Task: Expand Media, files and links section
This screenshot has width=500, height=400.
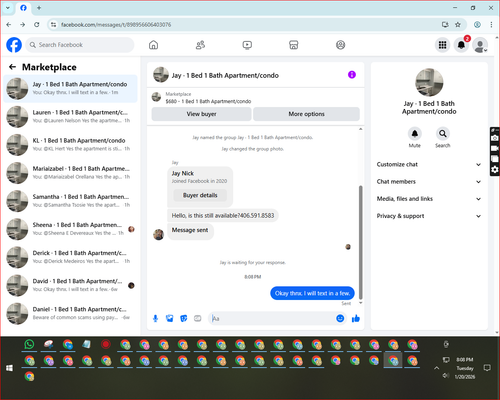Action: point(429,199)
